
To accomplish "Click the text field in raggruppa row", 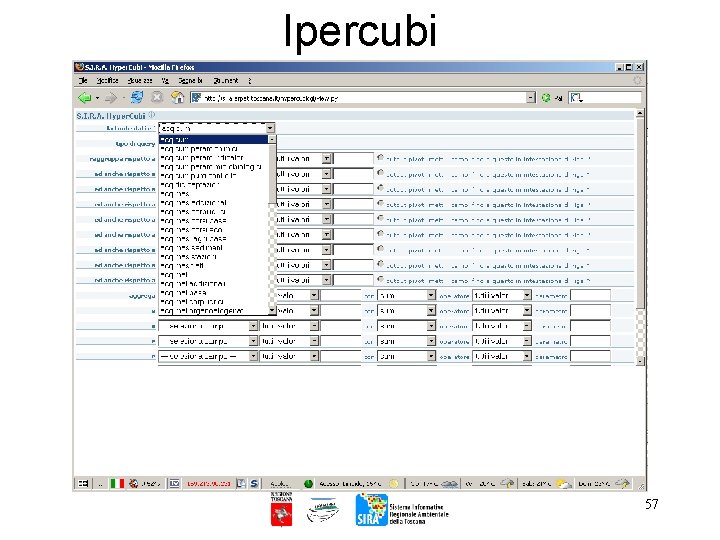I will [x=353, y=159].
